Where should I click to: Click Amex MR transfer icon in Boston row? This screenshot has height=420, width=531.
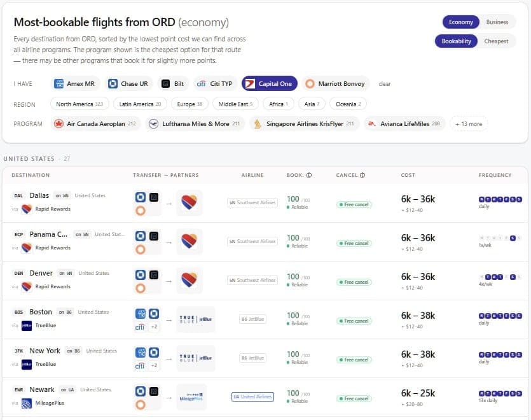(141, 314)
